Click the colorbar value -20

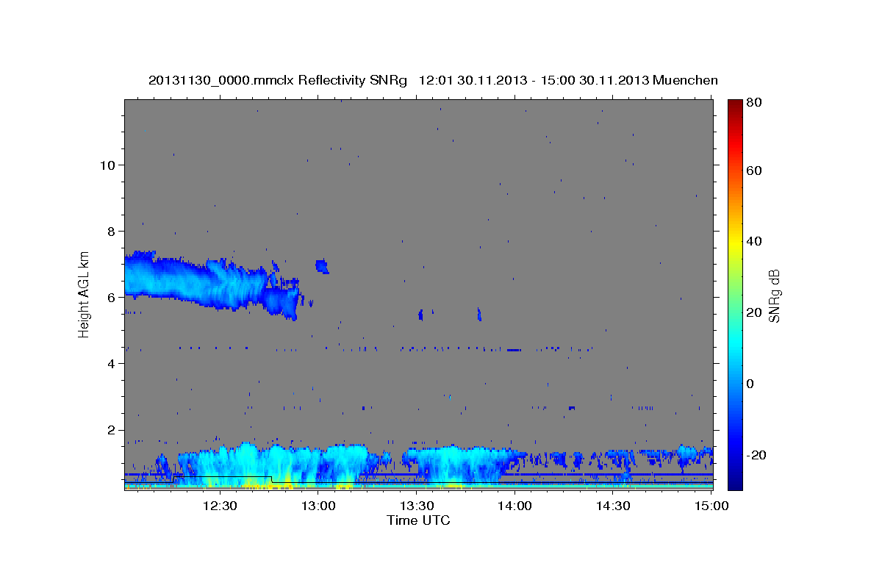(755, 455)
